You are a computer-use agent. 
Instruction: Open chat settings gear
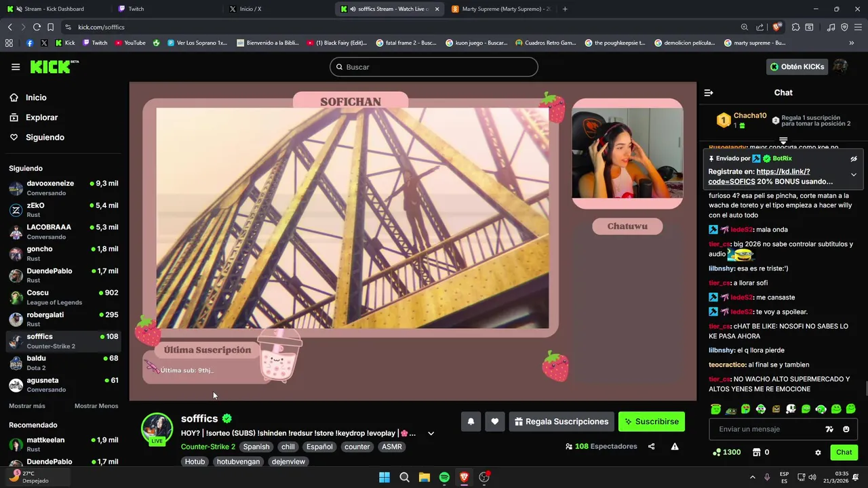[x=818, y=453]
